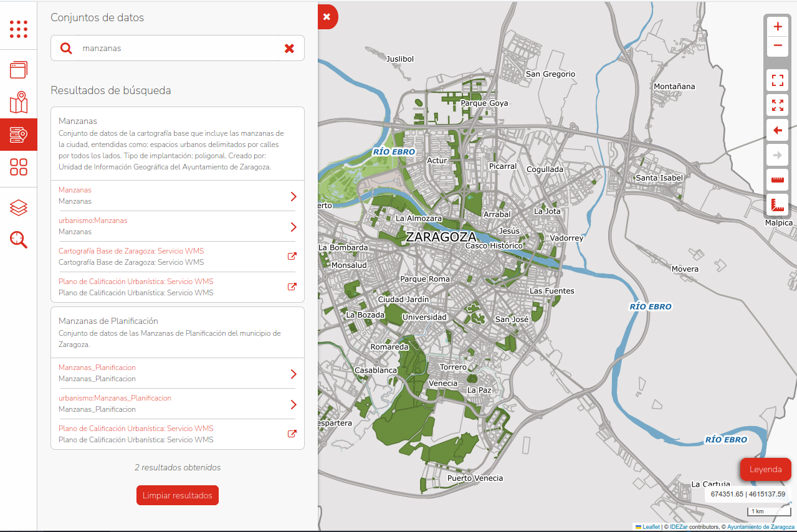Screen dimensions: 797x532
Task: Expand the Manzanas_Planificacion entry arrow
Action: [x=294, y=374]
